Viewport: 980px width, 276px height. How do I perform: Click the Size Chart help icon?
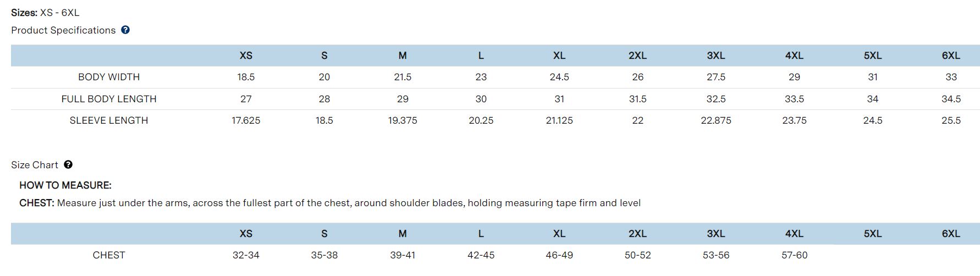68,164
